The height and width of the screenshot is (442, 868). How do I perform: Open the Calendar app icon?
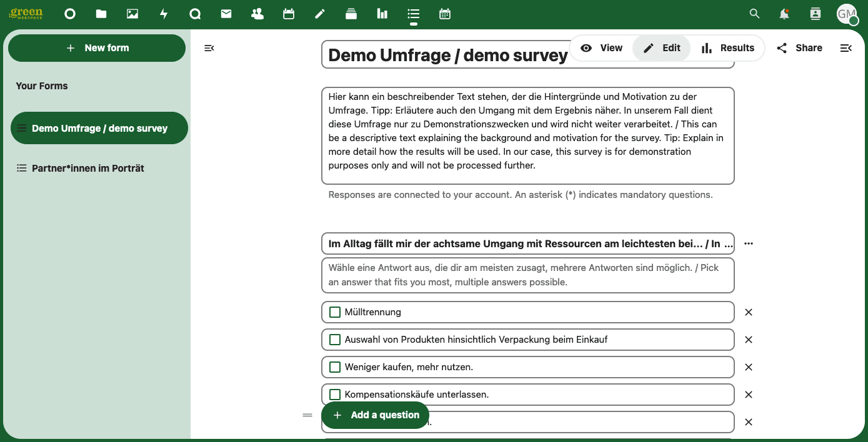point(289,14)
